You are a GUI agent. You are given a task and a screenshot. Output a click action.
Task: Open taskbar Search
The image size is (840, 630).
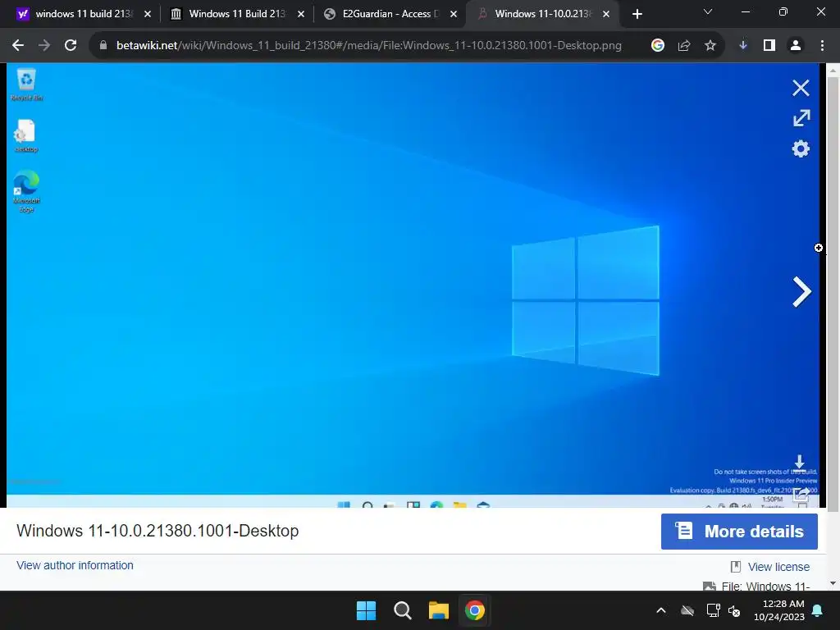click(x=402, y=610)
